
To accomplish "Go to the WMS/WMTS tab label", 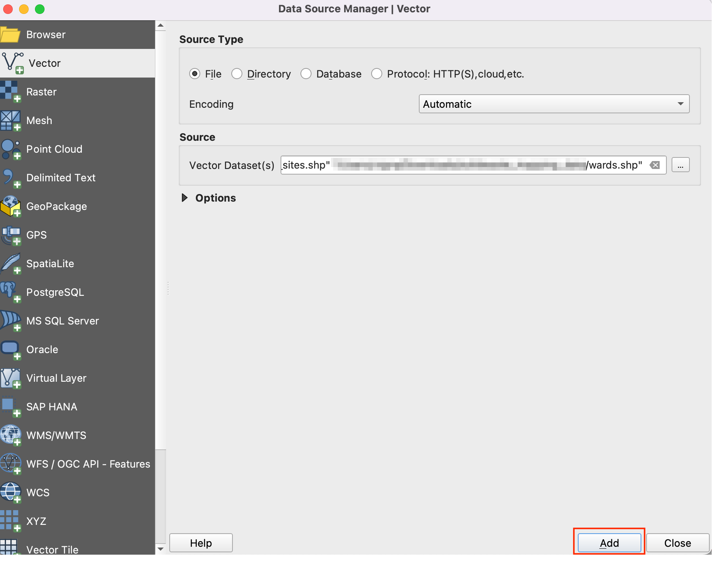I will point(56,435).
